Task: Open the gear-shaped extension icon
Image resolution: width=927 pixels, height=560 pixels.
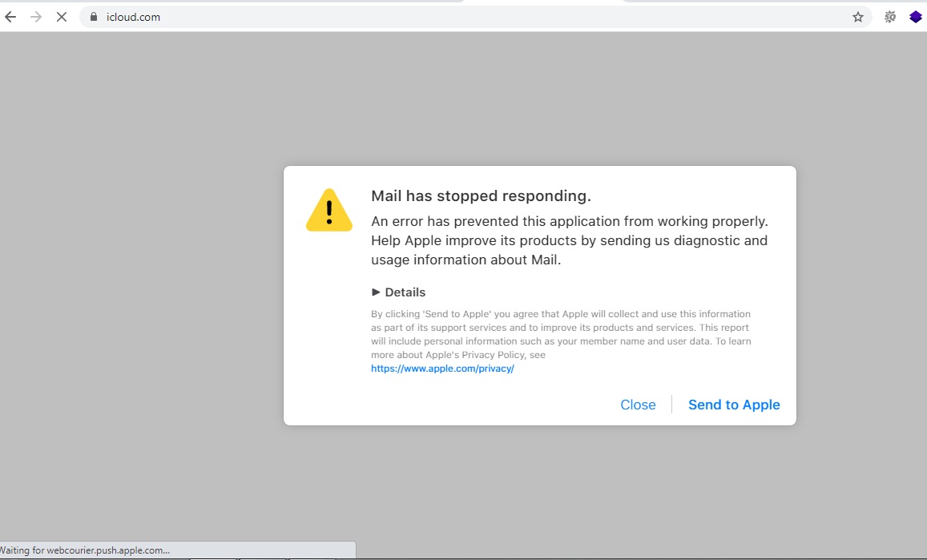Action: (890, 17)
